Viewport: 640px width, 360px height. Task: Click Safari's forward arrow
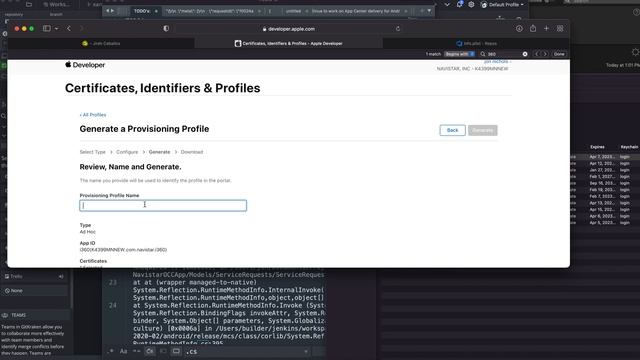point(82,29)
